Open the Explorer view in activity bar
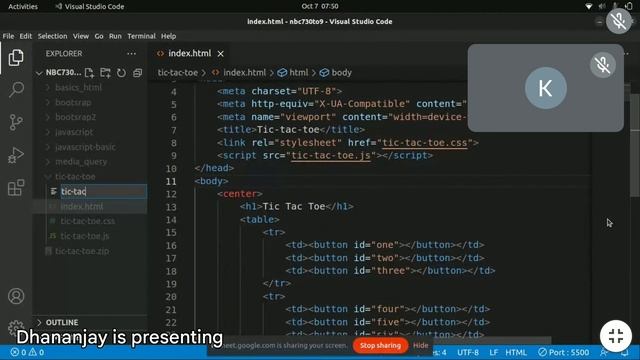This screenshot has height=360, width=640. coord(16,58)
